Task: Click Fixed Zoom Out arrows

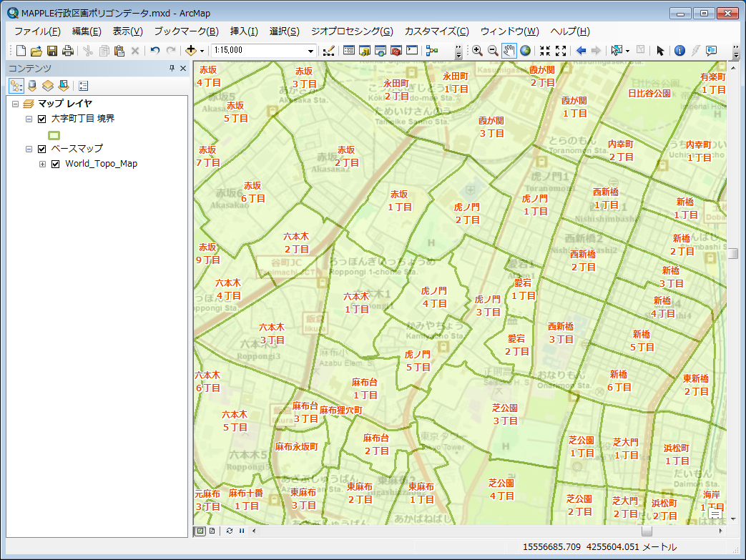Action: [x=561, y=51]
